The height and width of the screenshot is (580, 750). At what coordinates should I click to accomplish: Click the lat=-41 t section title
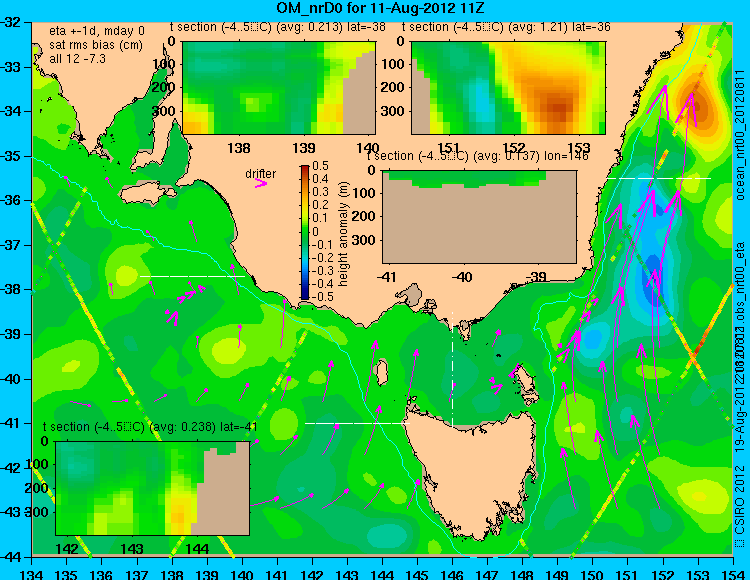(150, 427)
